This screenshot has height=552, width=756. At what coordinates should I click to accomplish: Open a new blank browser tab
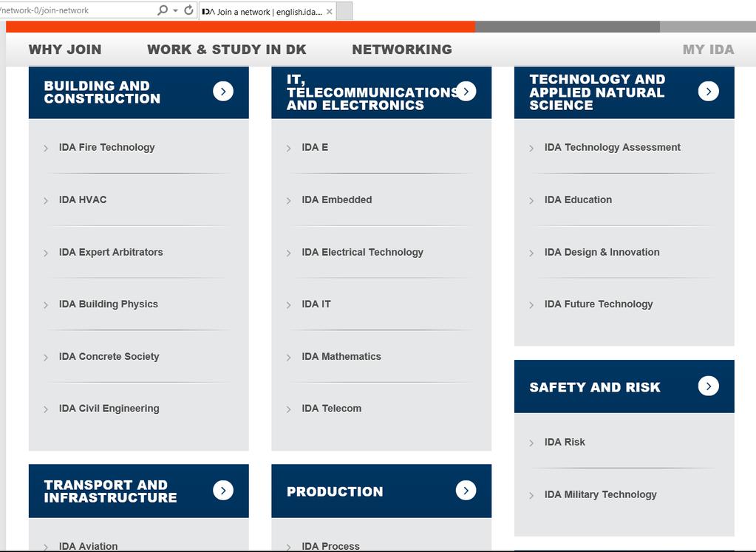tap(344, 12)
